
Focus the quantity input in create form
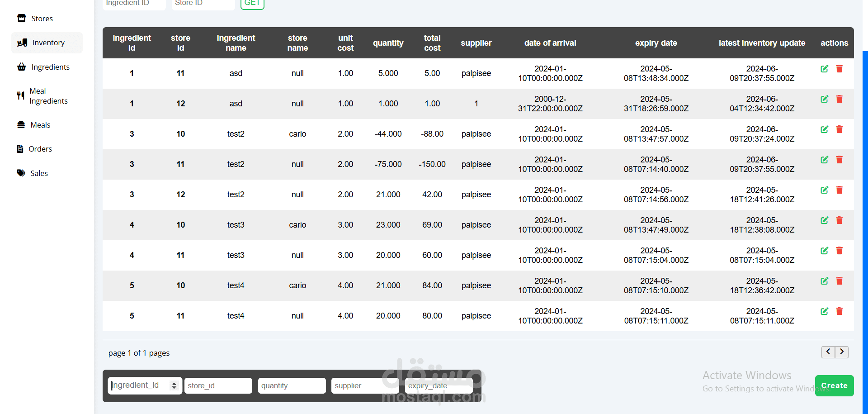point(292,385)
